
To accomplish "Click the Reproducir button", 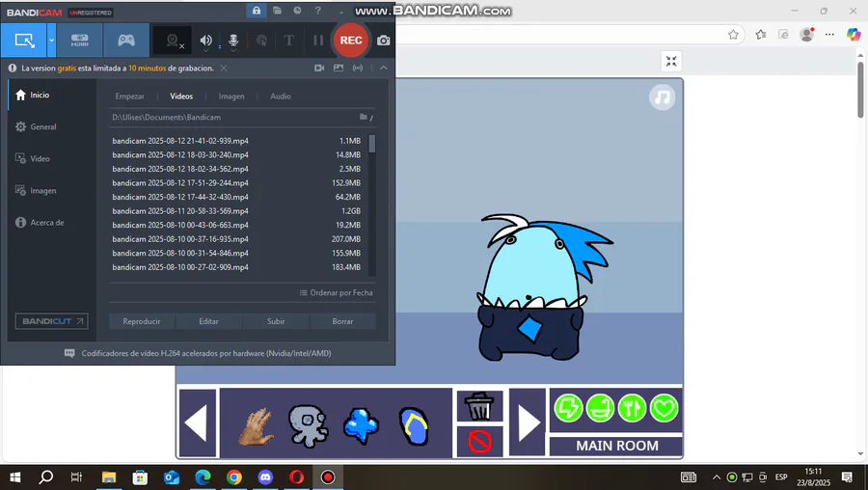I will coord(142,321).
